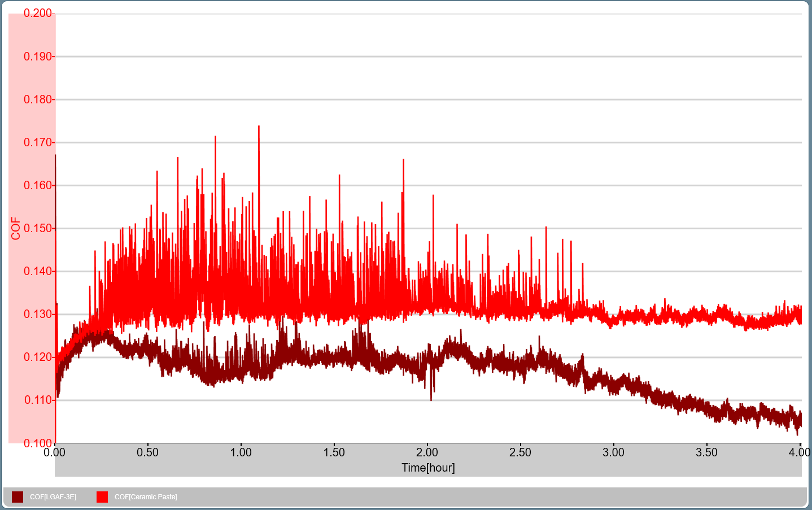The width and height of the screenshot is (812, 510).
Task: Click the dark red LGAF-3E legend swatch
Action: (18, 497)
